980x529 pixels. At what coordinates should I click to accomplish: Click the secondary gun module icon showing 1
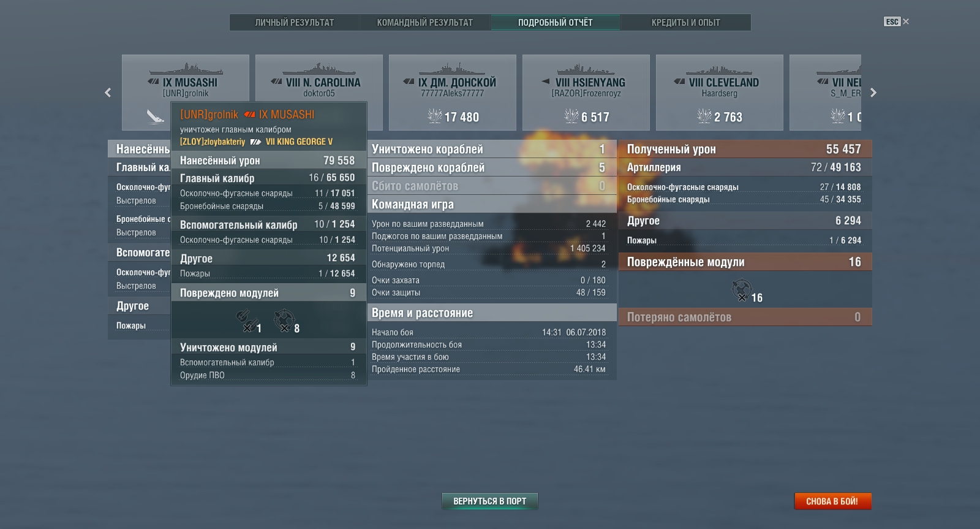246,320
